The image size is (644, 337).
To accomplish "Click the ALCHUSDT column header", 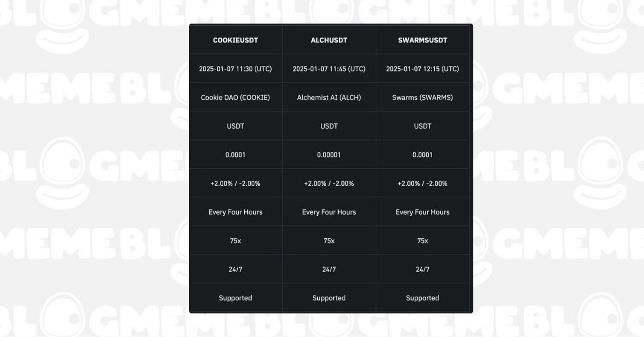I will 329,40.
